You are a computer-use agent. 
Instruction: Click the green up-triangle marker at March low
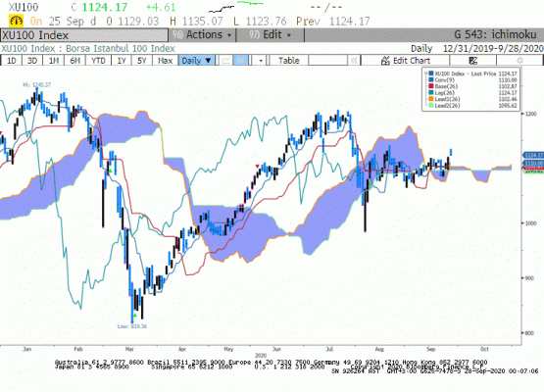135,316
